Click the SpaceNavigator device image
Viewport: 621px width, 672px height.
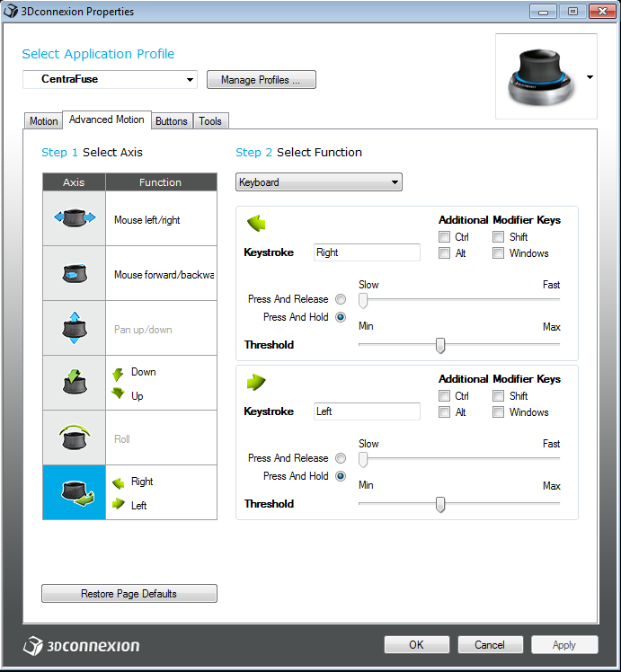point(540,76)
